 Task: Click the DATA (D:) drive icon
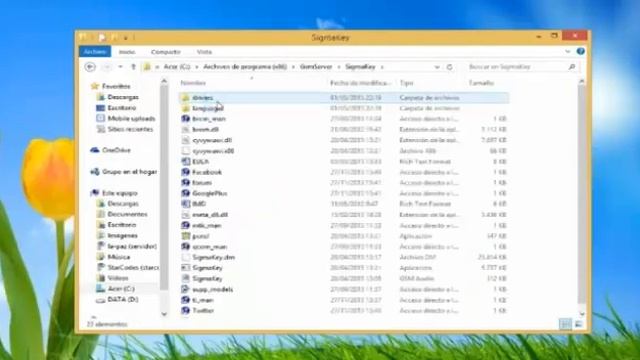coord(100,299)
